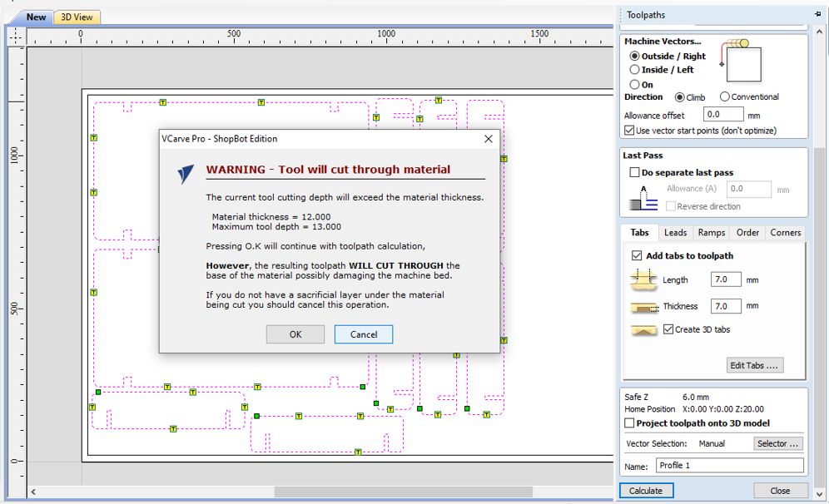Enable Do separate last pass
Image resolution: width=829 pixels, height=504 pixels.
tap(634, 172)
